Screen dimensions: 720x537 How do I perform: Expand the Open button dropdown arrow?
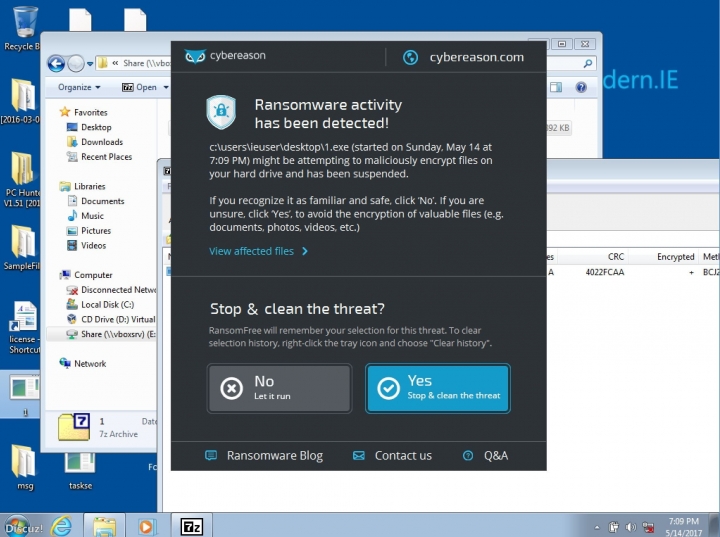(166, 87)
